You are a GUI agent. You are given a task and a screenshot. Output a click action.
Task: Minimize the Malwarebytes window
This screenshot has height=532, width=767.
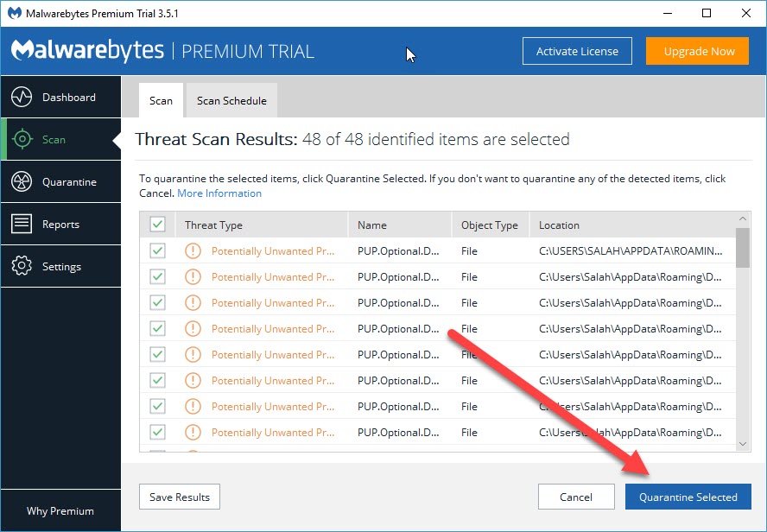click(x=668, y=13)
